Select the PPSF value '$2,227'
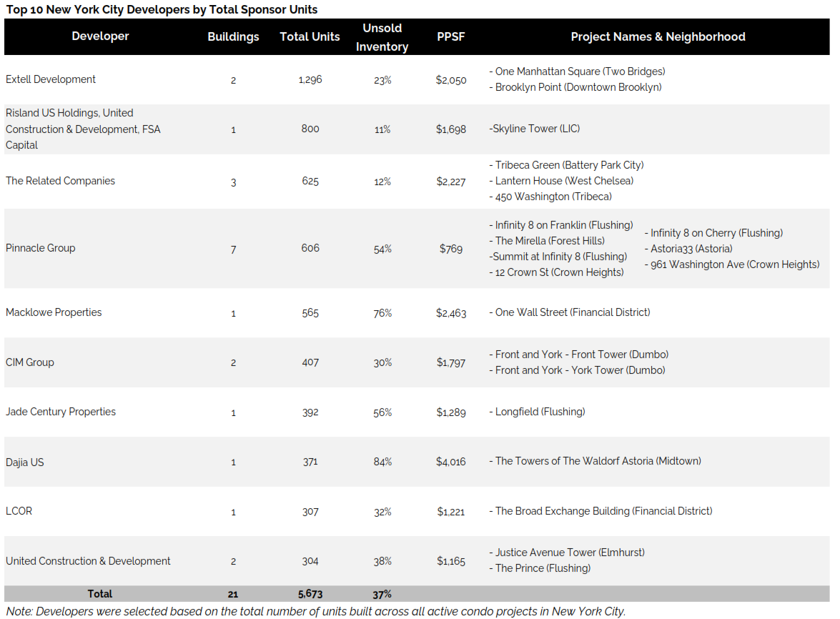This screenshot has height=619, width=840. click(451, 182)
